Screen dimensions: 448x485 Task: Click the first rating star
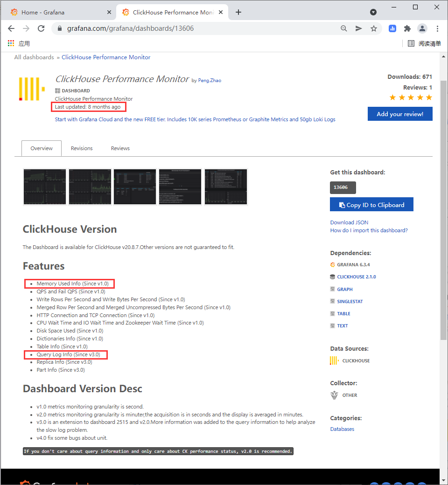[x=392, y=98]
